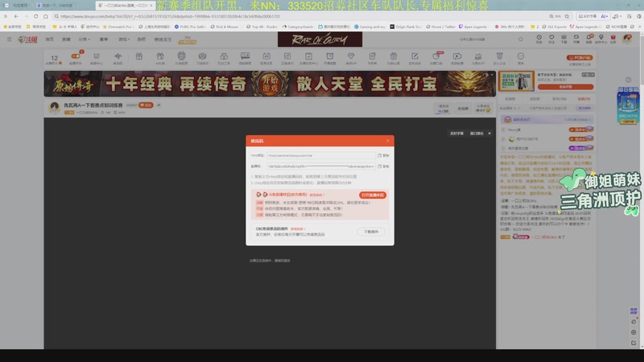Open the user avatar menu
The image size is (644, 362).
click(627, 39)
